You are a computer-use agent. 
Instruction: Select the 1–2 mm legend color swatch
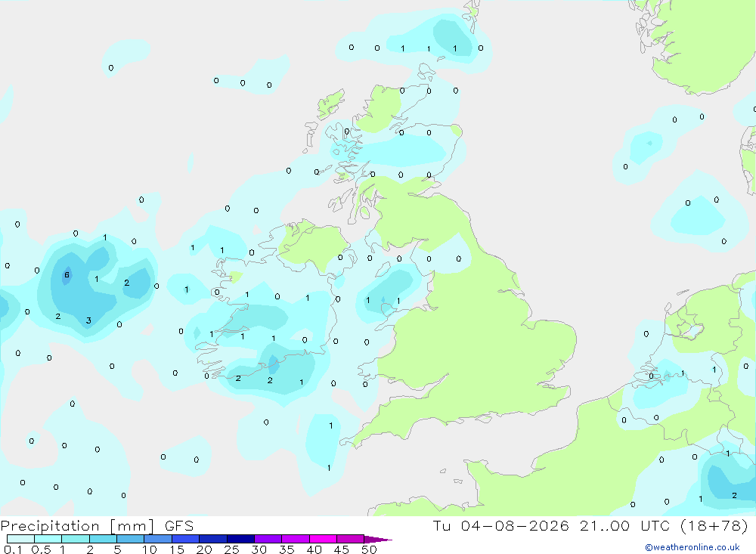click(x=75, y=539)
